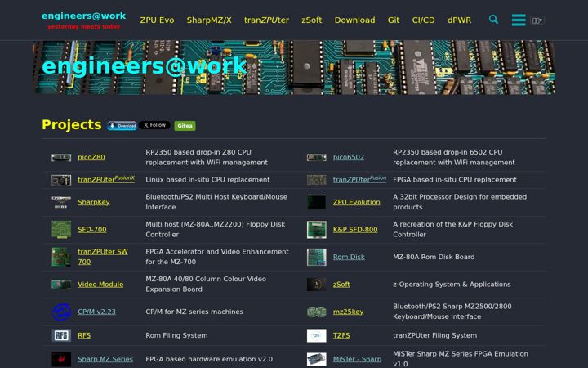The width and height of the screenshot is (588, 368).
Task: Open the tranZPUter FusionX project link
Action: tap(106, 179)
